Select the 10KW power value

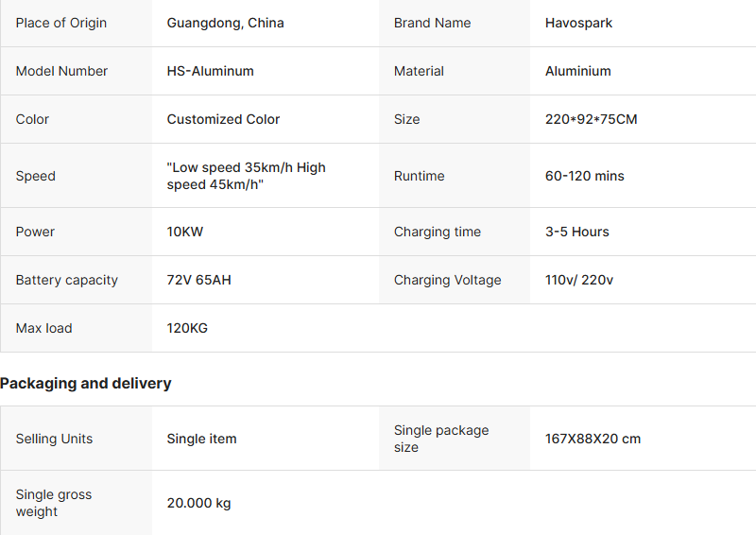[x=185, y=232]
